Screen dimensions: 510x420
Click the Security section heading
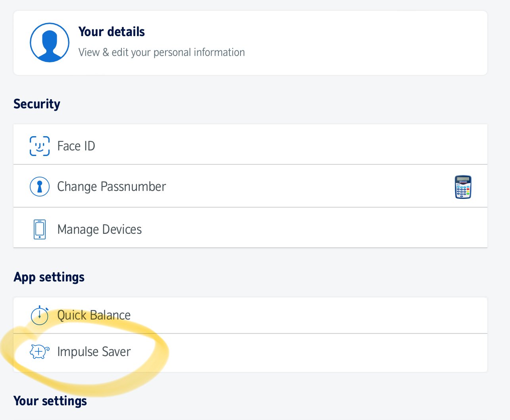click(37, 104)
